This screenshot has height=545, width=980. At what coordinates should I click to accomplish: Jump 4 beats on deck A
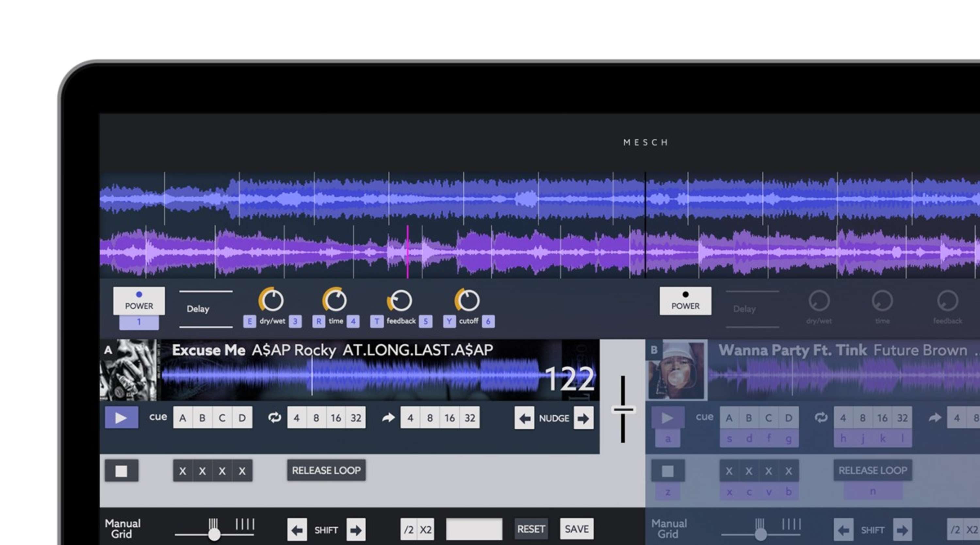click(411, 418)
